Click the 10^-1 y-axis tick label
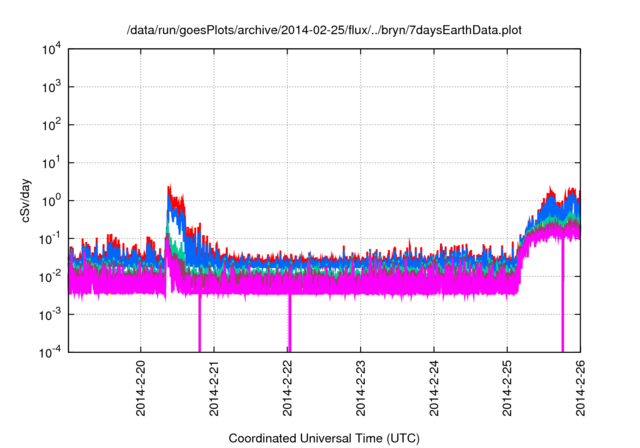Viewport: 640px width, 448px height. coord(51,238)
